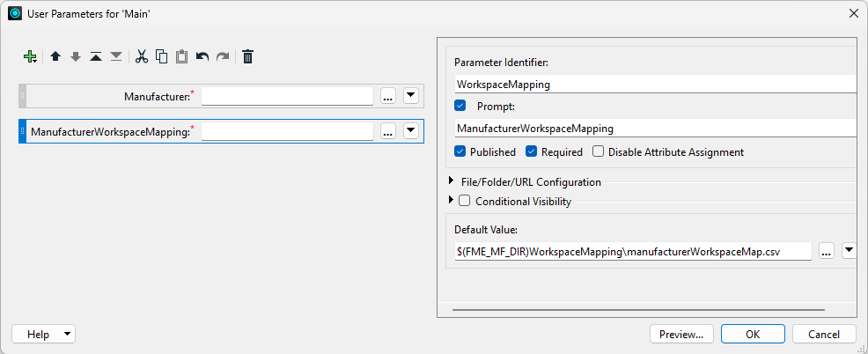Expand File/Folder/URL Configuration section
This screenshot has width=868, height=354.
click(x=452, y=182)
